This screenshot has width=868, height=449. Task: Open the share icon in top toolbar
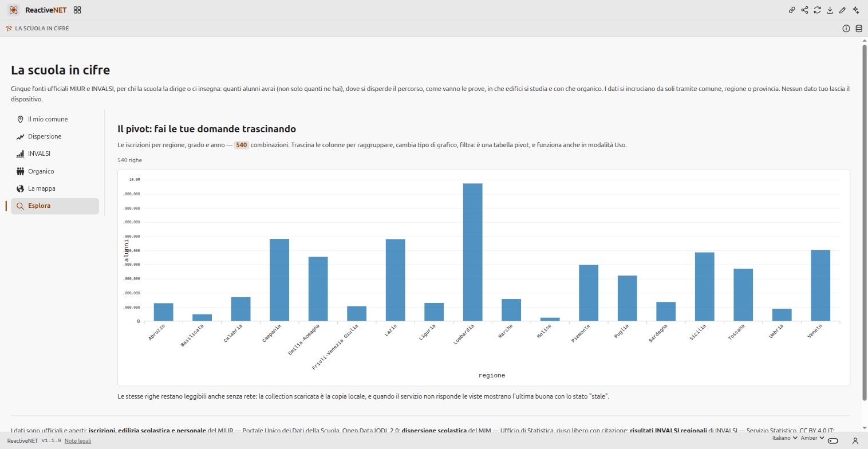(x=804, y=10)
